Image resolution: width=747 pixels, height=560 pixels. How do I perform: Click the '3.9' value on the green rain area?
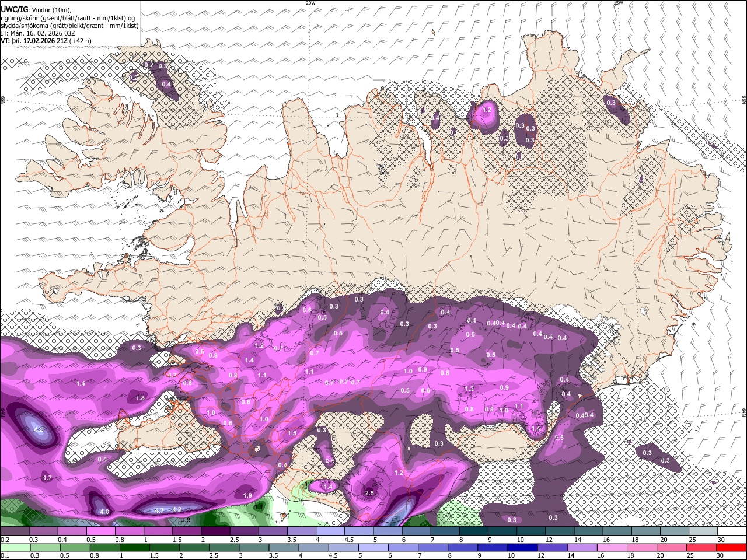pos(186,520)
